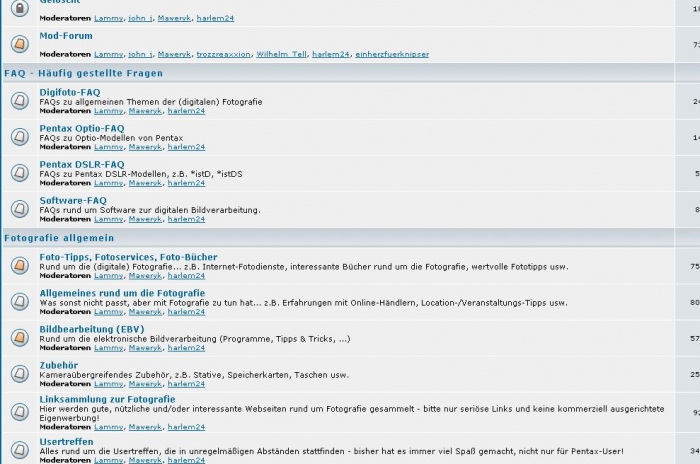
Task: Click the Usertreffen forum status icon
Action: [x=20, y=450]
